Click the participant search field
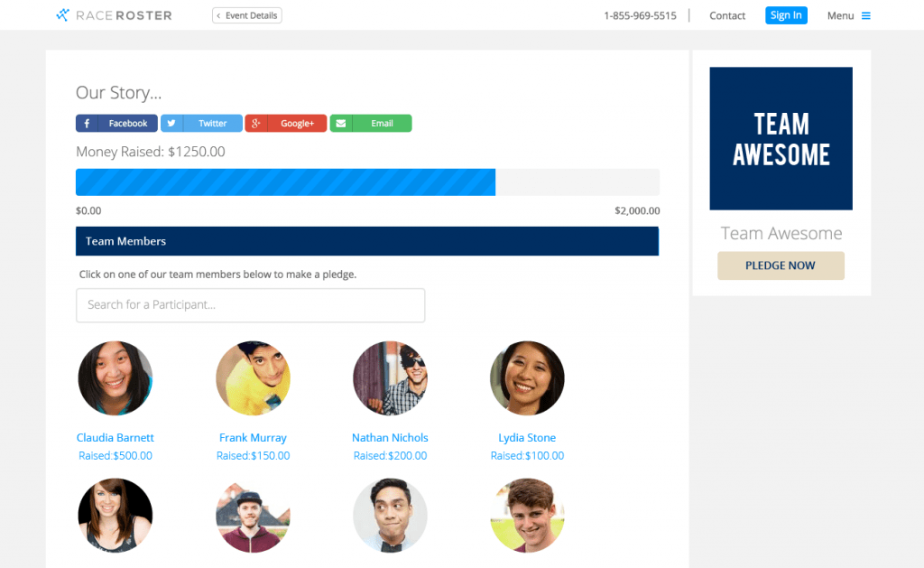The width and height of the screenshot is (924, 568). pos(250,305)
